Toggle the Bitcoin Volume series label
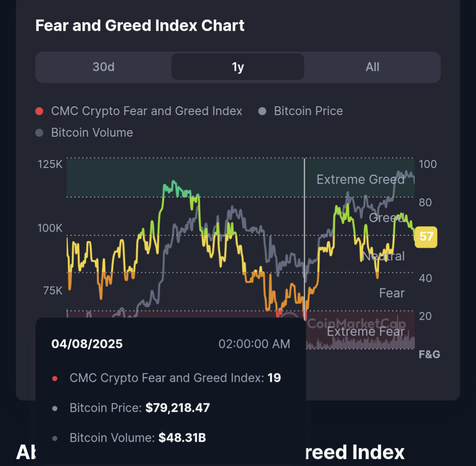The image size is (476, 466). (92, 133)
